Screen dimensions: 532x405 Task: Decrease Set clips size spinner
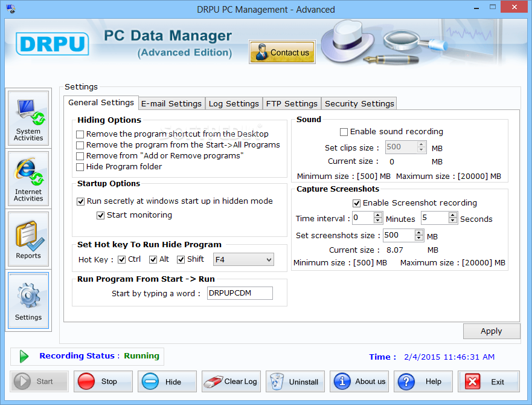(x=421, y=150)
